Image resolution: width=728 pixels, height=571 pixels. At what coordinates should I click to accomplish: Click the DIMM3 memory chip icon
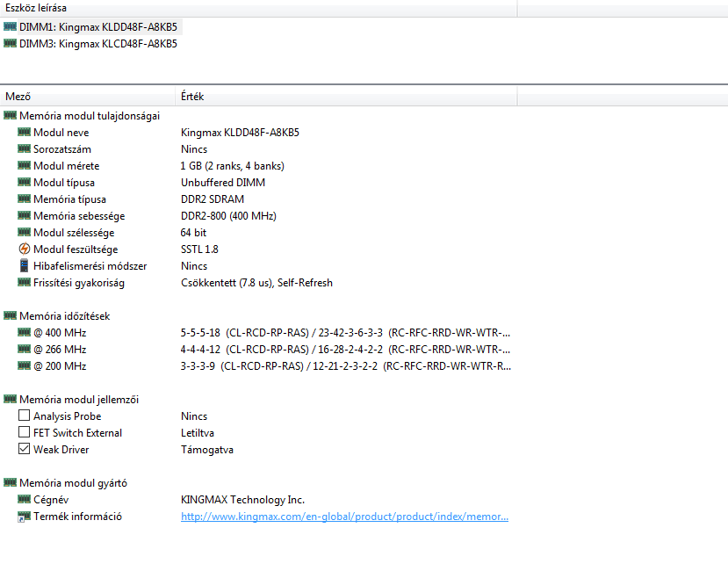click(10, 43)
